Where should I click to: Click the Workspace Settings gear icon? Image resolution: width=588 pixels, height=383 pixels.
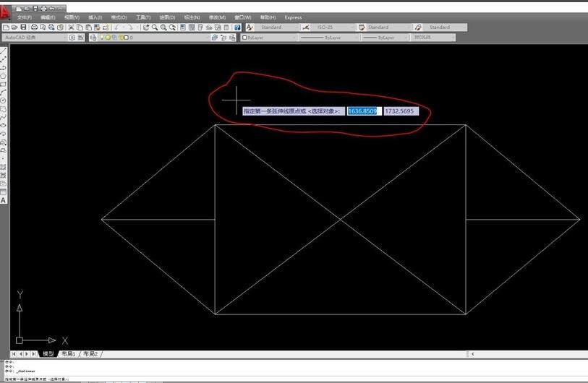pyautogui.click(x=72, y=38)
